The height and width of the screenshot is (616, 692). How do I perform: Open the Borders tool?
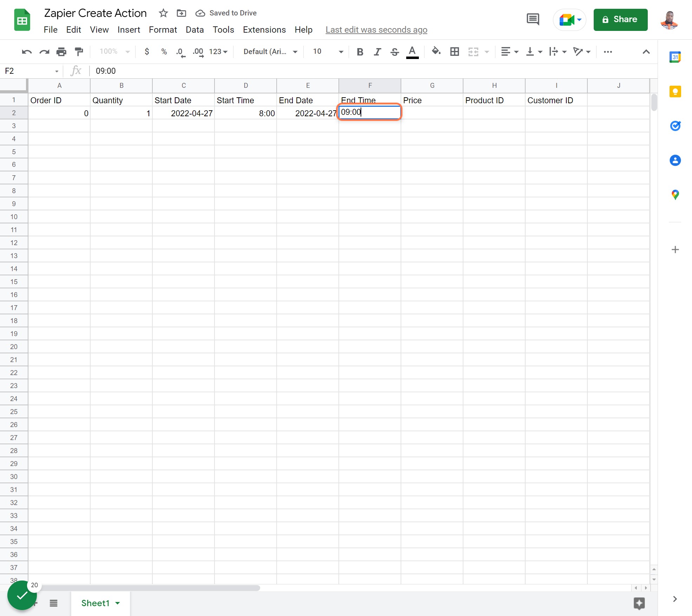[x=454, y=52]
